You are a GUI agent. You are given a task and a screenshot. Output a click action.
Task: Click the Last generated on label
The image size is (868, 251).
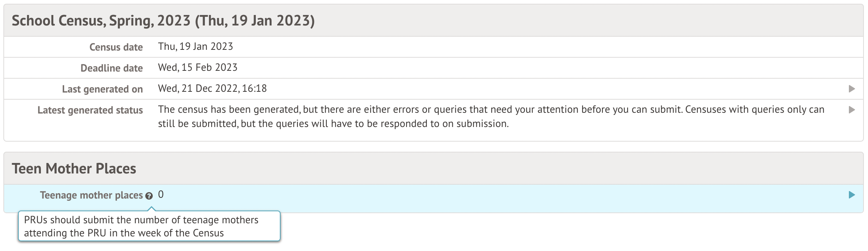point(102,89)
